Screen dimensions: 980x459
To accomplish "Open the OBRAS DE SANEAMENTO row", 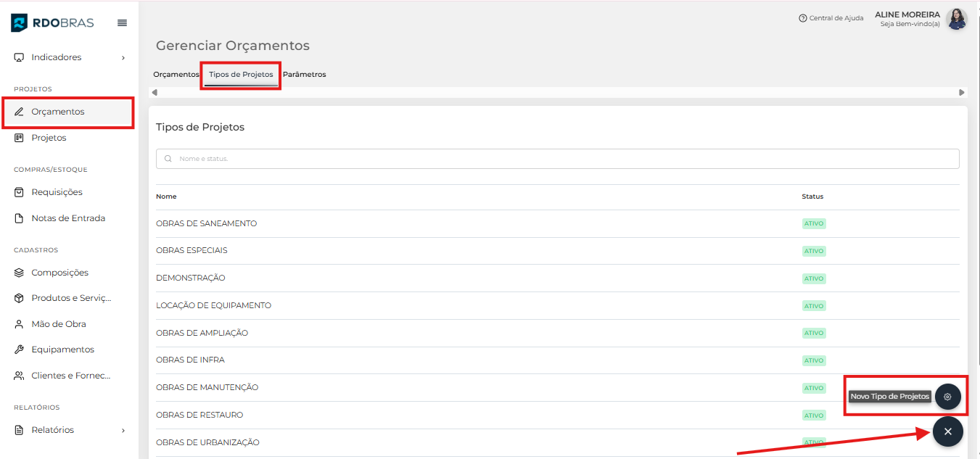I will (x=207, y=223).
